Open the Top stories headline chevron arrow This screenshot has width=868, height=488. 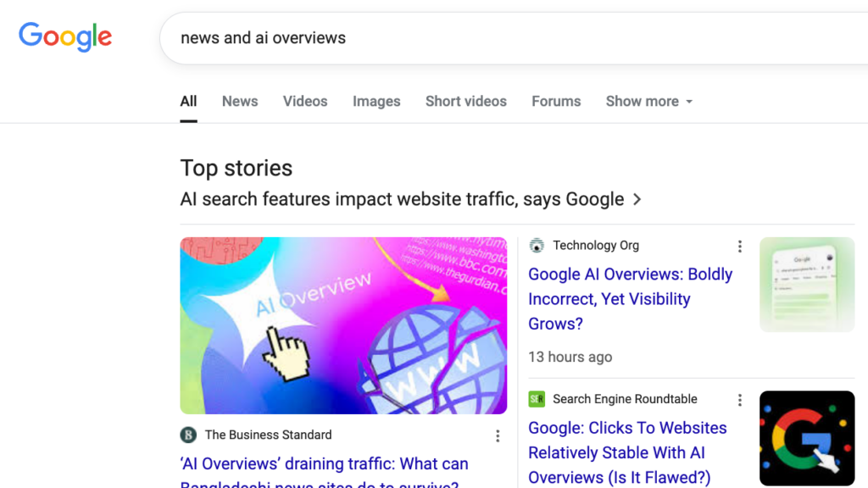(x=637, y=199)
